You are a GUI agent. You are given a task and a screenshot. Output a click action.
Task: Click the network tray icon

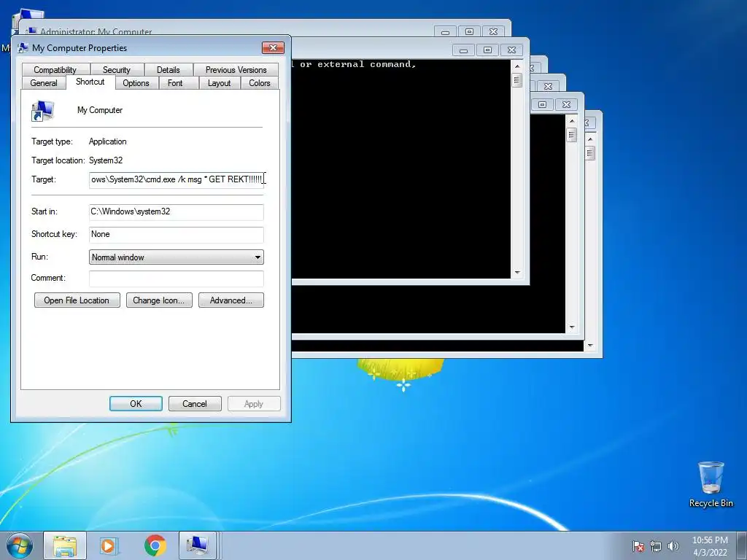point(656,546)
